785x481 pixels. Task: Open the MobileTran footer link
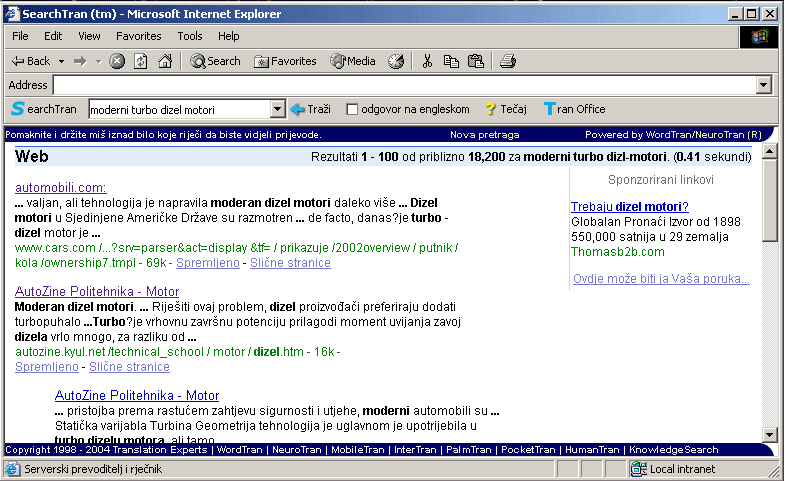[x=357, y=449]
